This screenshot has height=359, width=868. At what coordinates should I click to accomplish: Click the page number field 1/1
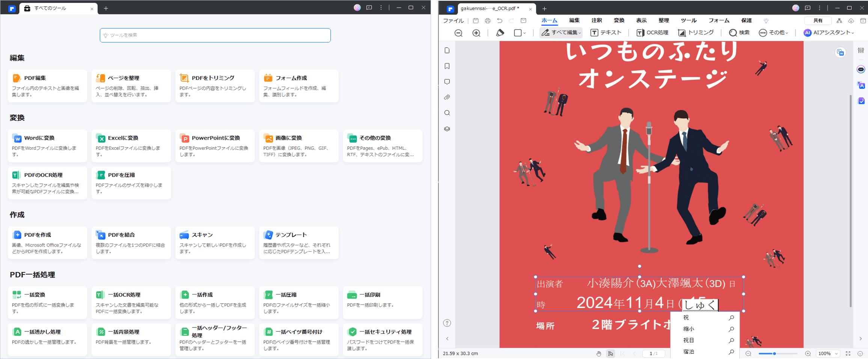pyautogui.click(x=654, y=353)
